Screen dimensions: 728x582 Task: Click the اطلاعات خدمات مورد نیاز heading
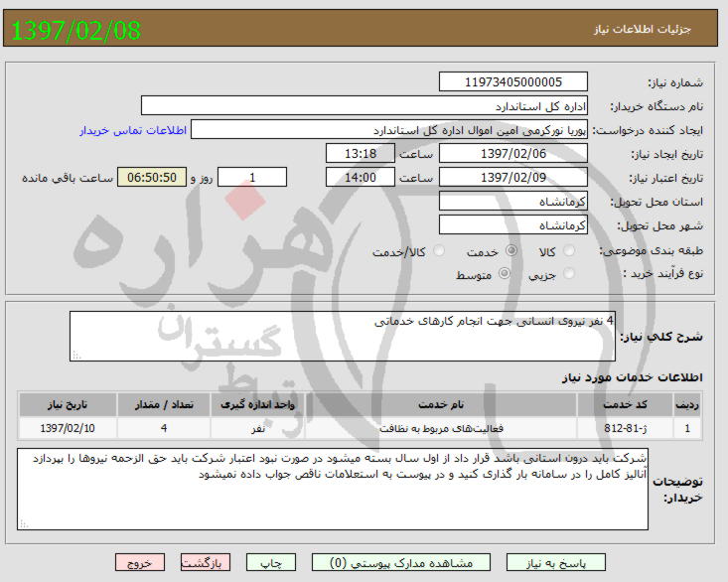tap(633, 376)
